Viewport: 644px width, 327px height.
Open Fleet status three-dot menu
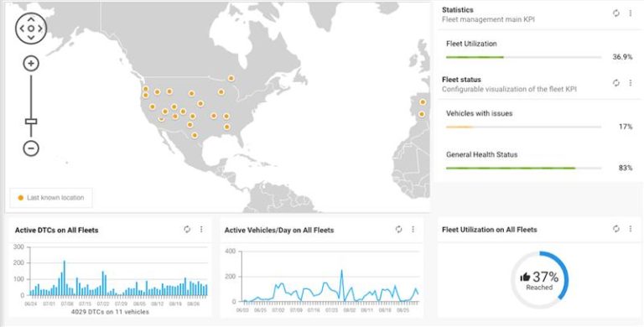[x=630, y=83]
